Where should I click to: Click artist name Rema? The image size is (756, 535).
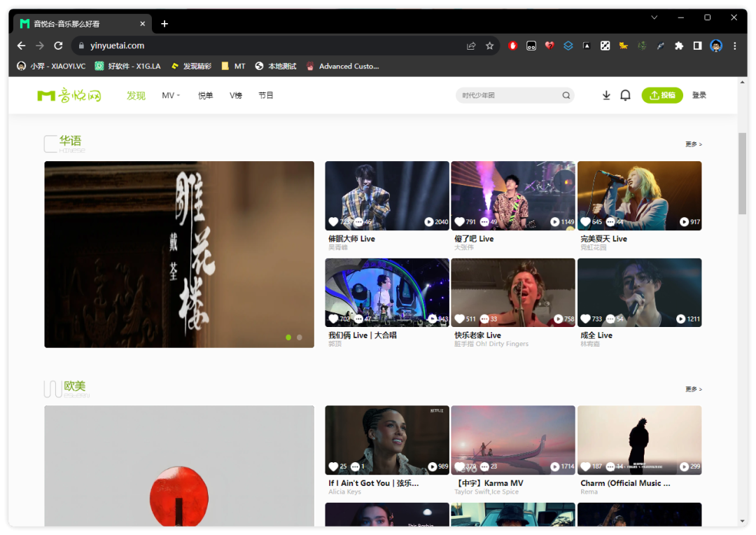click(589, 492)
